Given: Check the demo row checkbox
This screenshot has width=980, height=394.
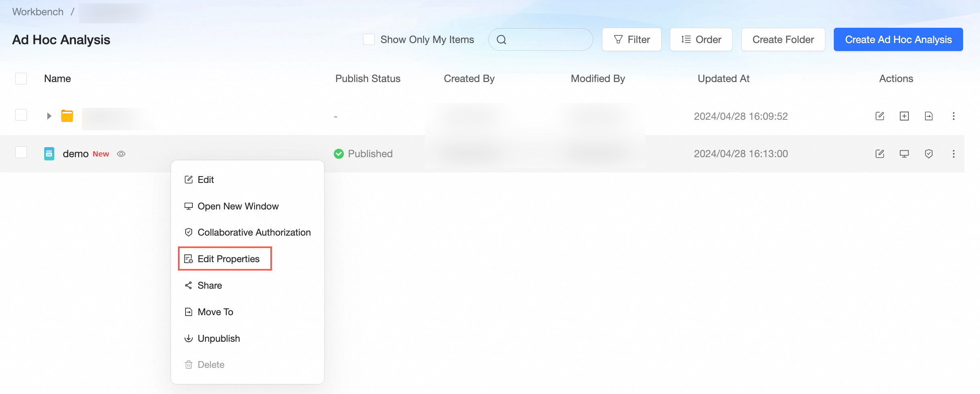Looking at the screenshot, I should click(x=21, y=152).
